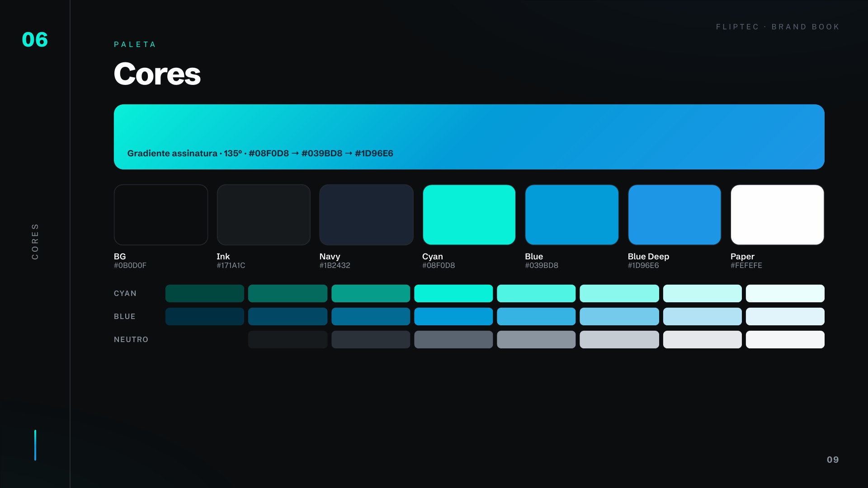The height and width of the screenshot is (488, 868).
Task: Click 'FLIPTEC · BRAND BOOK' header text
Action: click(778, 27)
